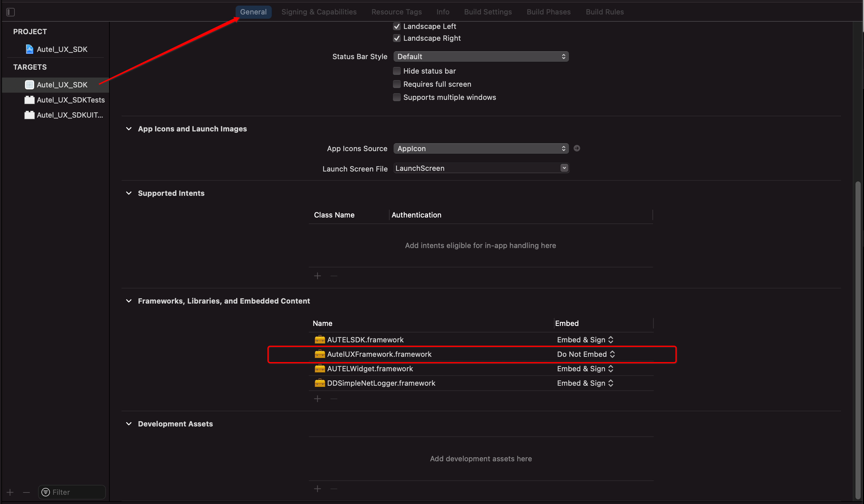This screenshot has height=504, width=864.
Task: Select Autel_UX_SDK target icon
Action: pyautogui.click(x=29, y=84)
